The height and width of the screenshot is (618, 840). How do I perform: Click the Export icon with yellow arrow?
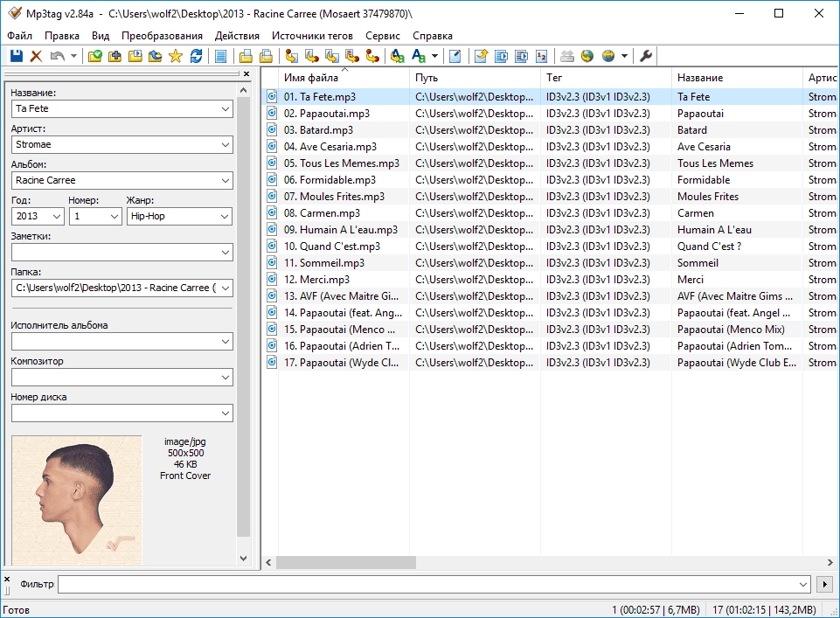pyautogui.click(x=481, y=56)
